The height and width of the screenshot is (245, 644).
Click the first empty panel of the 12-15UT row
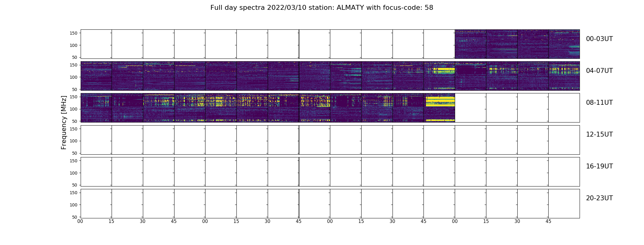[x=96, y=140]
